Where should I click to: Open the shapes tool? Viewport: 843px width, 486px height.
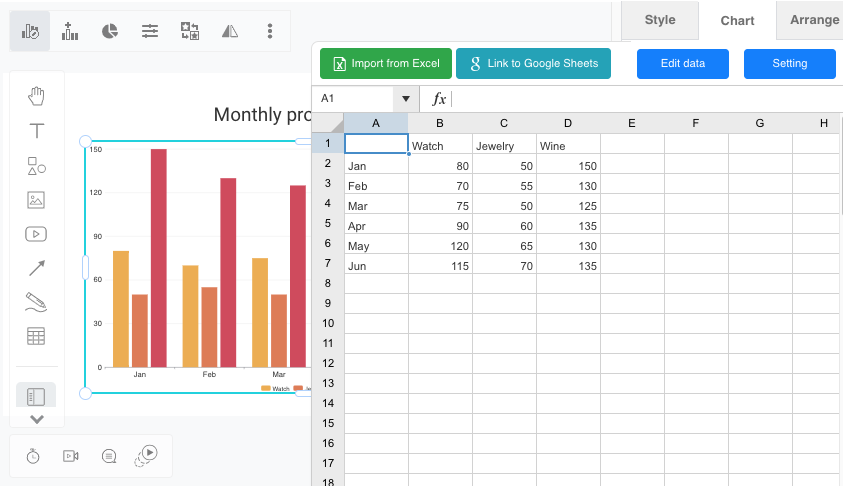point(37,166)
